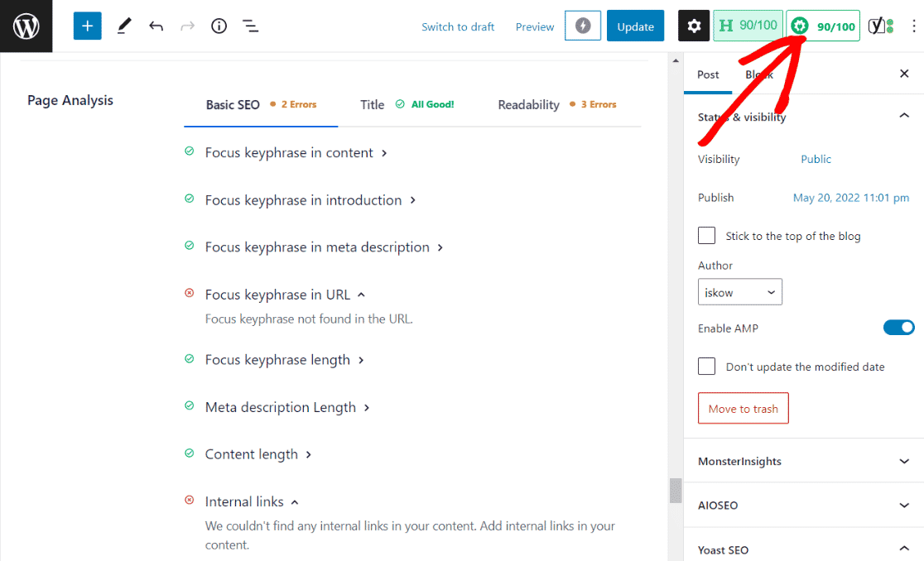Open the Author dropdown

coord(739,292)
